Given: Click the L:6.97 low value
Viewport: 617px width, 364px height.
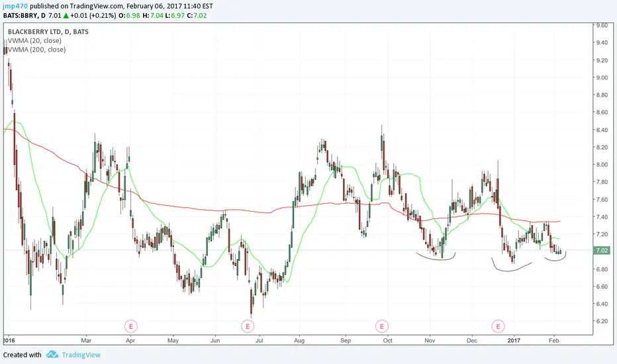Looking at the screenshot, I should [174, 15].
